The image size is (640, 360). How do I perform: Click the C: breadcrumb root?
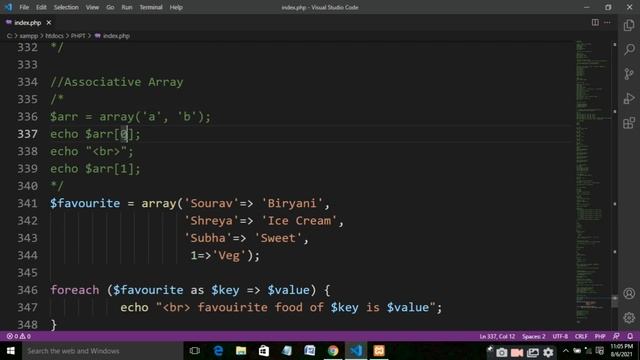(x=9, y=36)
